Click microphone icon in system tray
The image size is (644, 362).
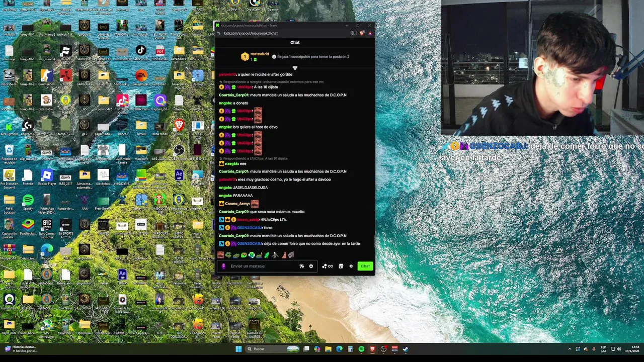(x=594, y=349)
